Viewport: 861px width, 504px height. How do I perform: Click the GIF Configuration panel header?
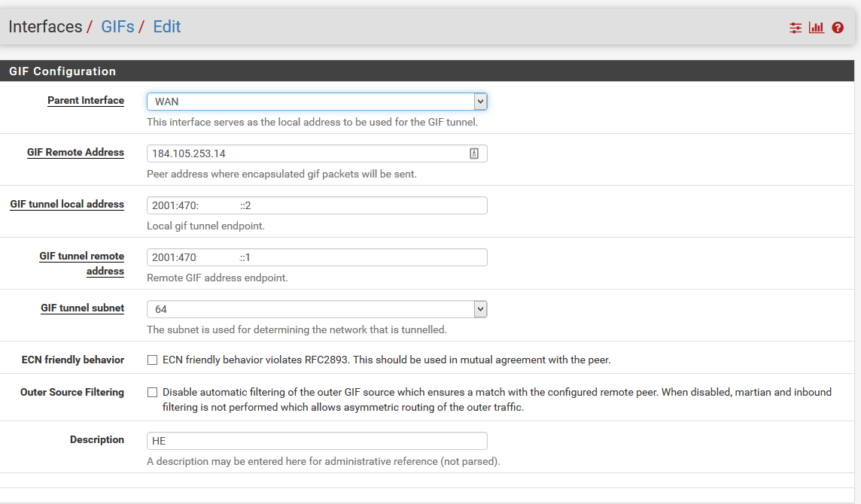tap(62, 71)
